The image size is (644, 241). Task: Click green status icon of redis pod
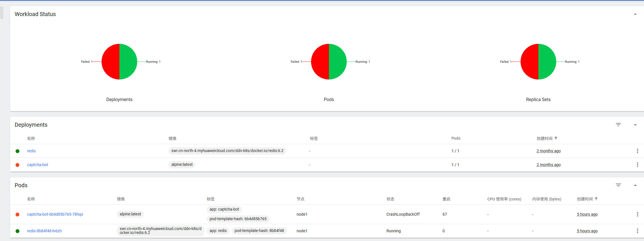coord(17,231)
